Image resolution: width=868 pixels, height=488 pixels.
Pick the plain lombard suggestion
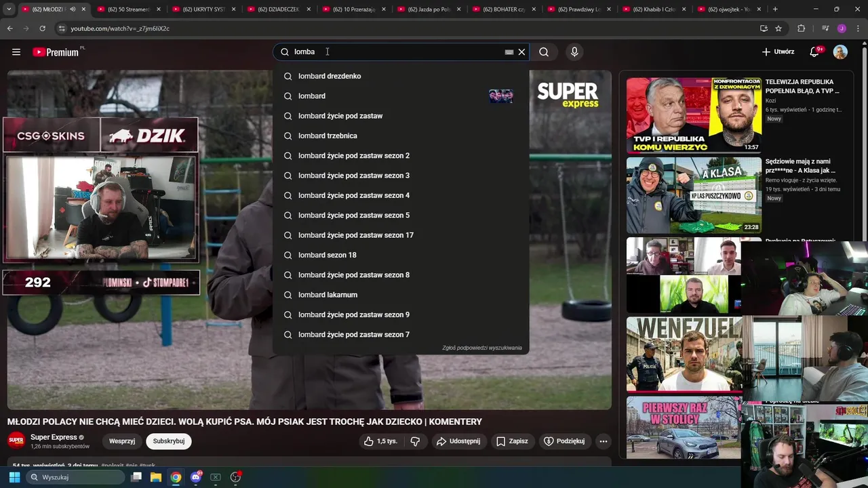pyautogui.click(x=401, y=96)
